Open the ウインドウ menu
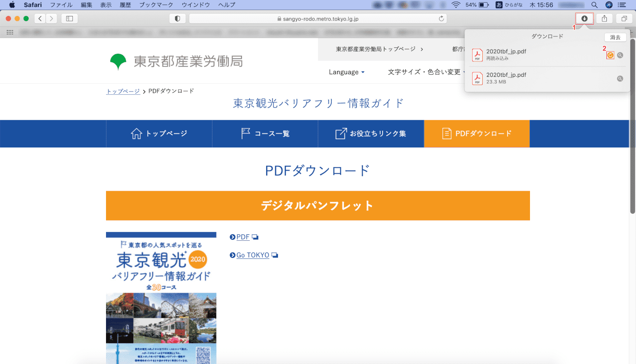 pyautogui.click(x=196, y=5)
